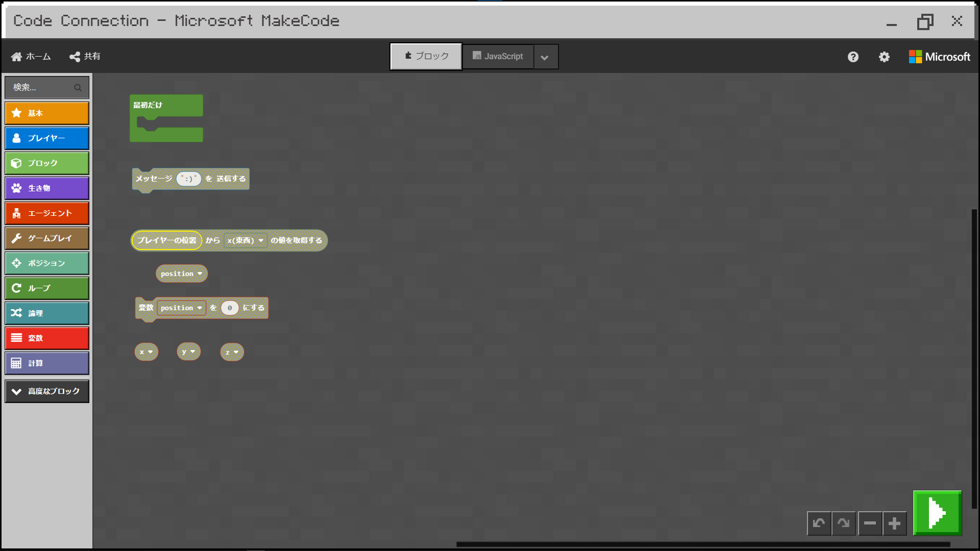Open position dropdown in 変数 set block
The image size is (980, 551).
point(181,308)
